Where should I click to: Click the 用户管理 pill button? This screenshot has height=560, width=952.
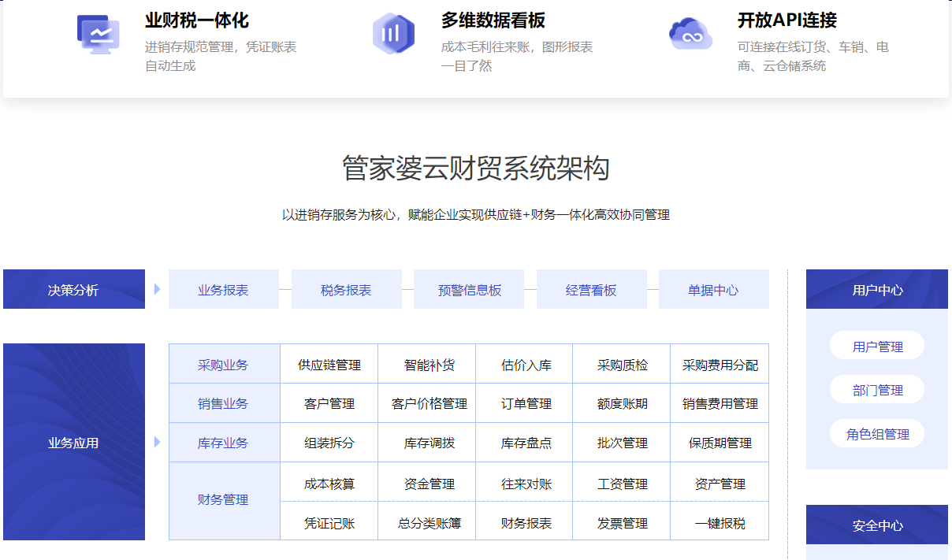877,346
